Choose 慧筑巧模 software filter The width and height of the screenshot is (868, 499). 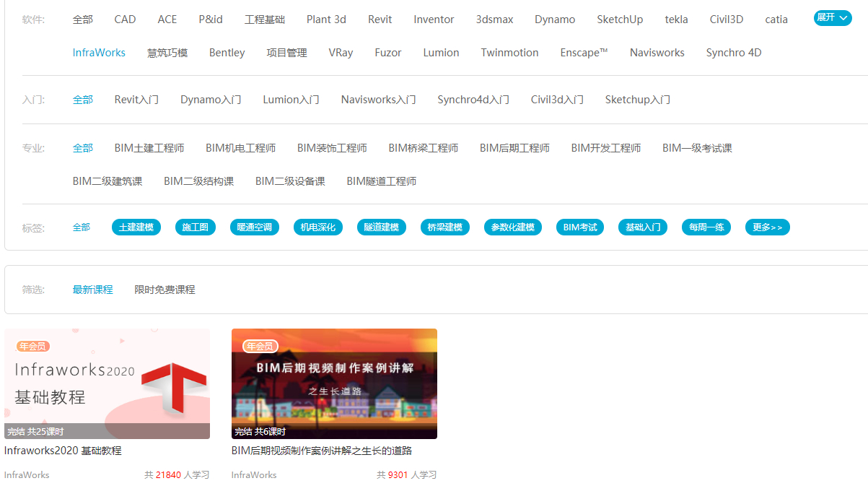167,53
